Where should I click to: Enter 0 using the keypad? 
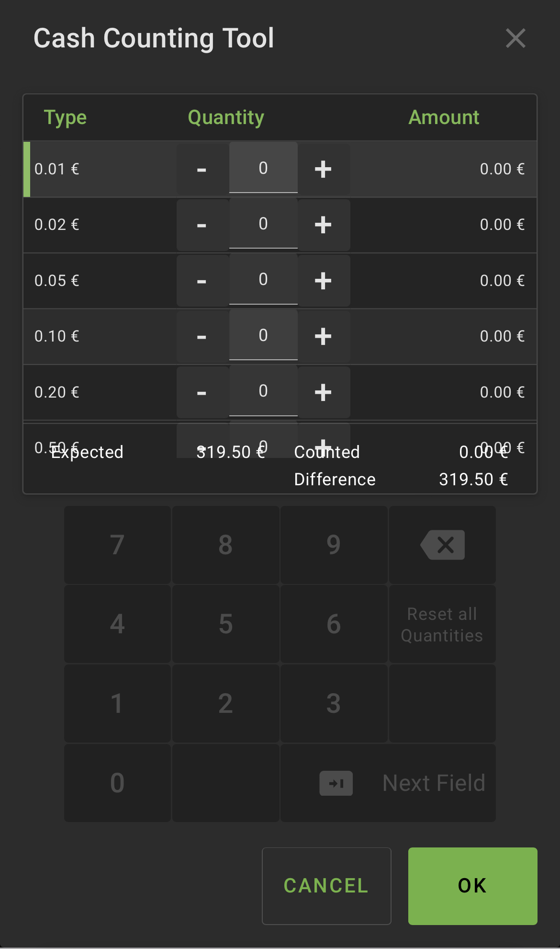118,783
